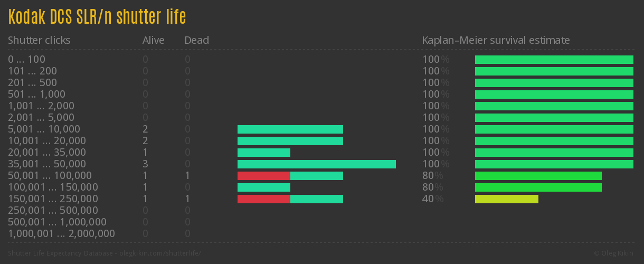Select the "Dead" column header
Image resolution: width=644 pixels, height=264 pixels.
pyautogui.click(x=196, y=40)
